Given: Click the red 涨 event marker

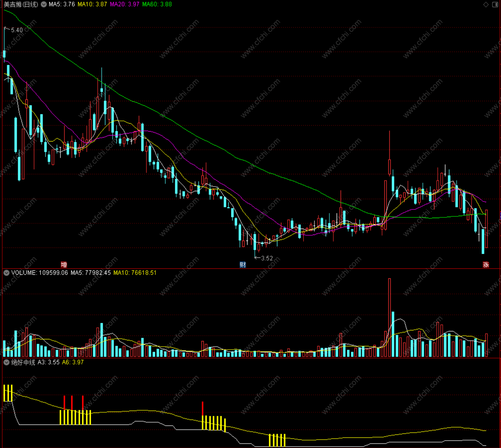Looking at the screenshot, I should pos(486,264).
